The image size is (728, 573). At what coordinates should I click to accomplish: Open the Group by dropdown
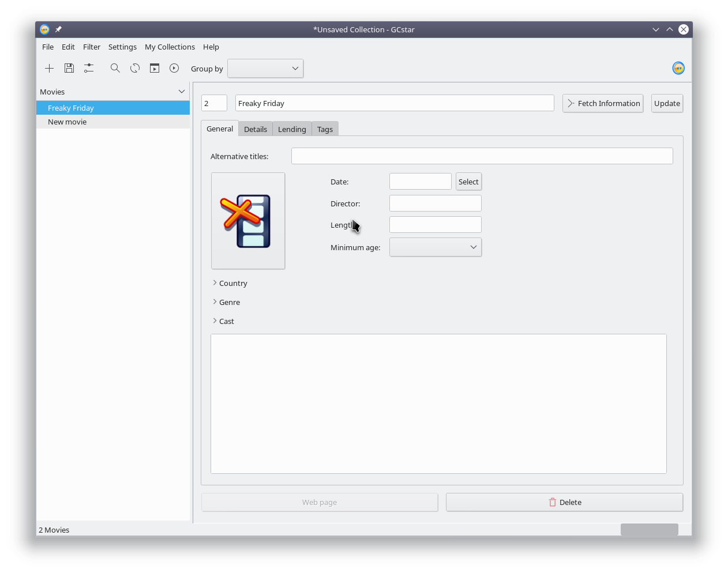265,69
